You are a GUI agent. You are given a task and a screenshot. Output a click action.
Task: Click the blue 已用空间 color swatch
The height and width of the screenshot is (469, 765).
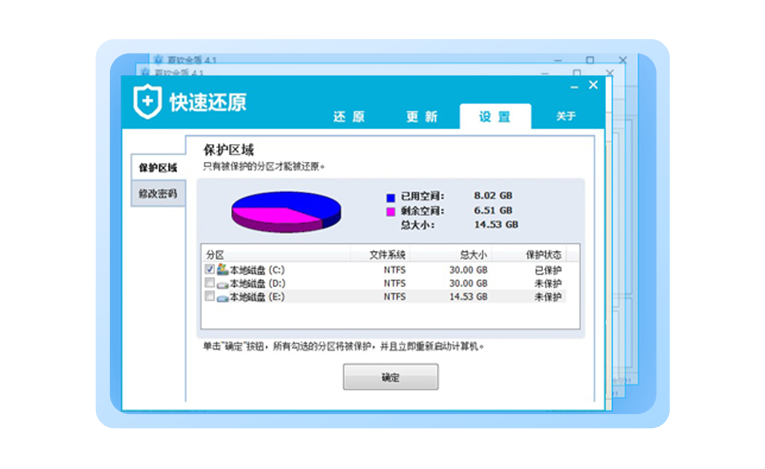[x=390, y=196]
